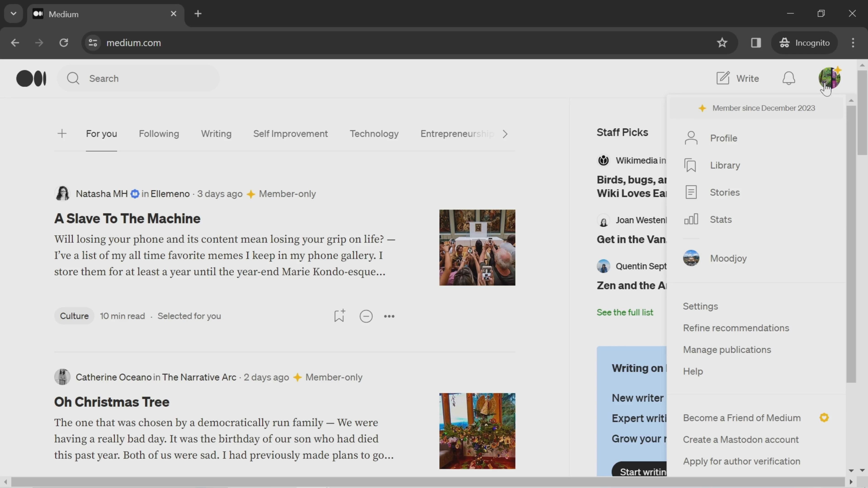Click the 'See the full list' link
Viewport: 868px width, 488px height.
pos(625,312)
